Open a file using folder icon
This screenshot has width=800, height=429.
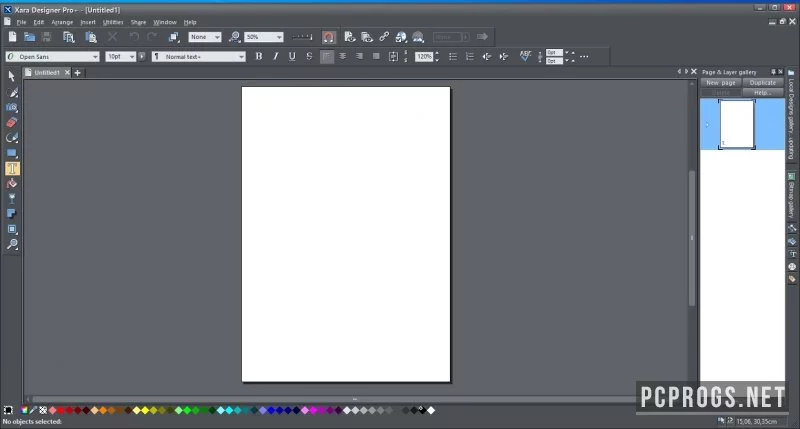30,37
